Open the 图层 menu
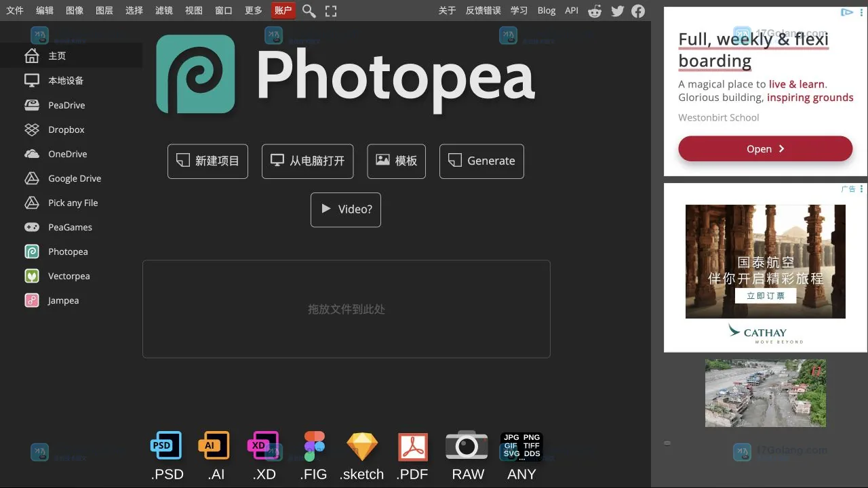The width and height of the screenshot is (868, 488). point(104,10)
